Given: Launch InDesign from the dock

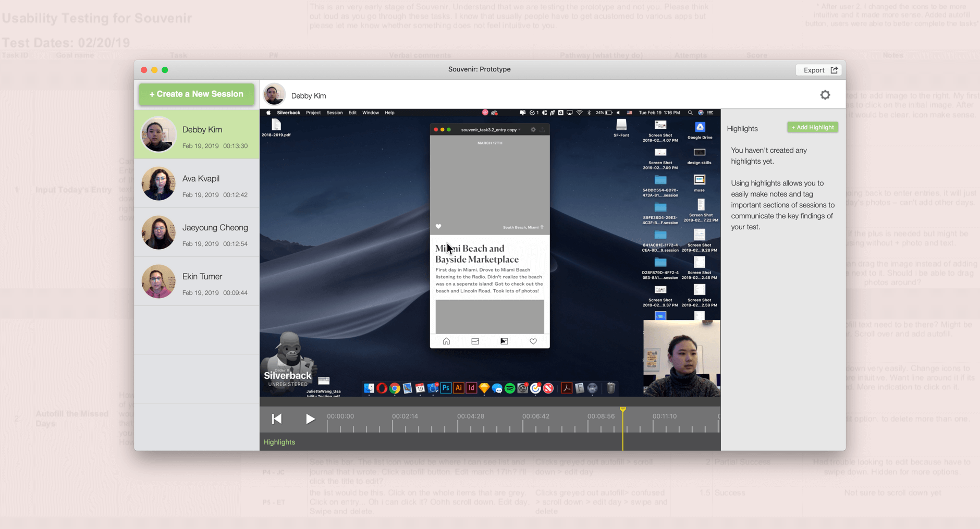Looking at the screenshot, I should [471, 388].
